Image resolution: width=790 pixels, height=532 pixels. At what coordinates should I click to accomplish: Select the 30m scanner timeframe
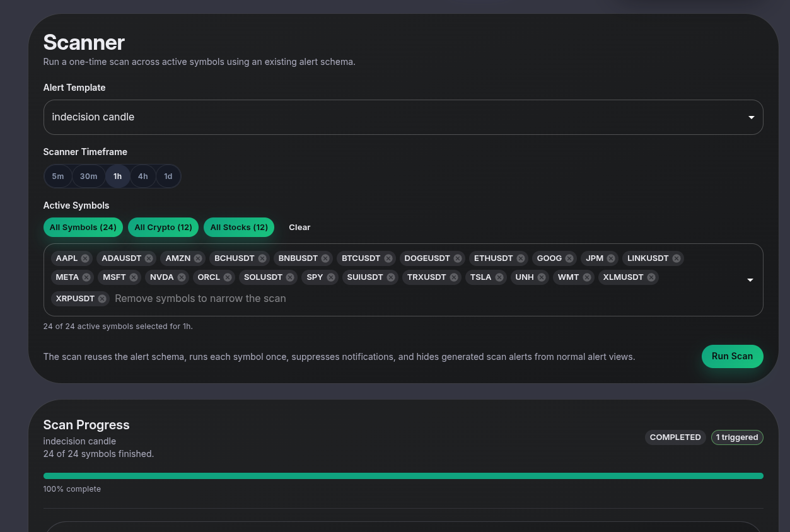(x=88, y=176)
